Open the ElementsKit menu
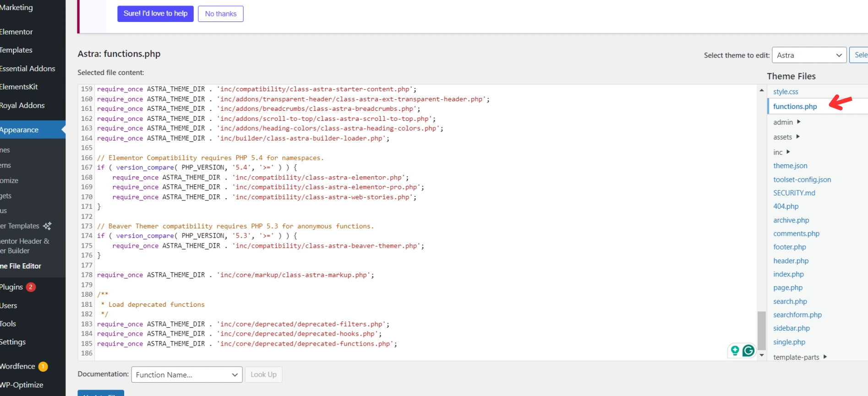 (19, 87)
